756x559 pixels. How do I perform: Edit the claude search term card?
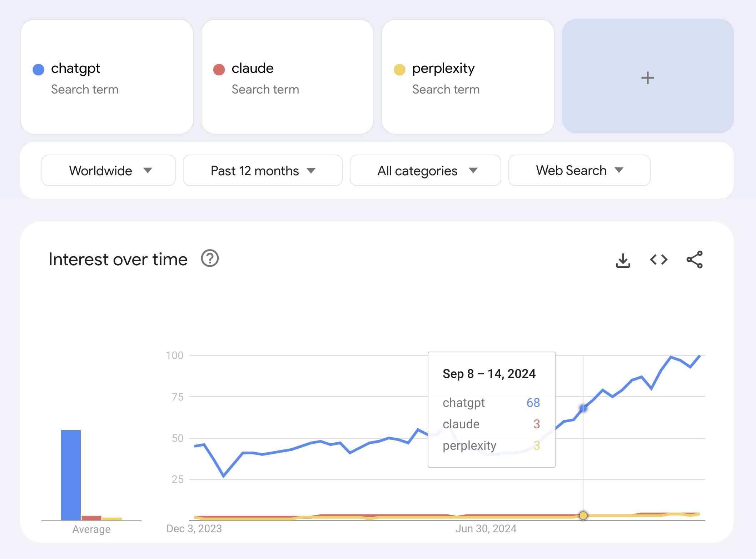(287, 77)
